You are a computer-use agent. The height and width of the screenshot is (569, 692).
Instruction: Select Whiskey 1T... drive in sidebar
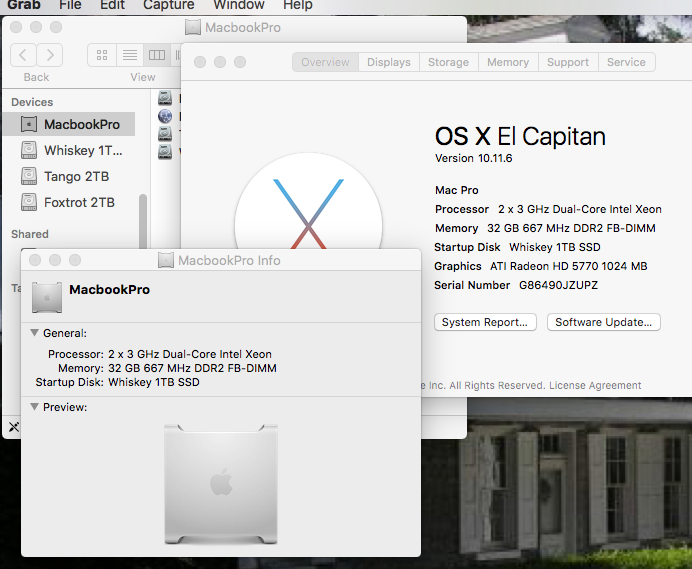coord(69,151)
